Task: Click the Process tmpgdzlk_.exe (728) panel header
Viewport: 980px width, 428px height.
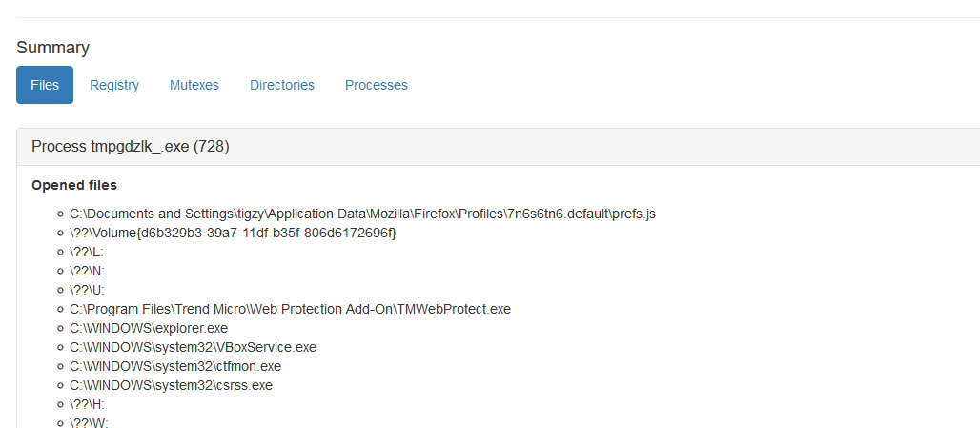Action: 131,147
